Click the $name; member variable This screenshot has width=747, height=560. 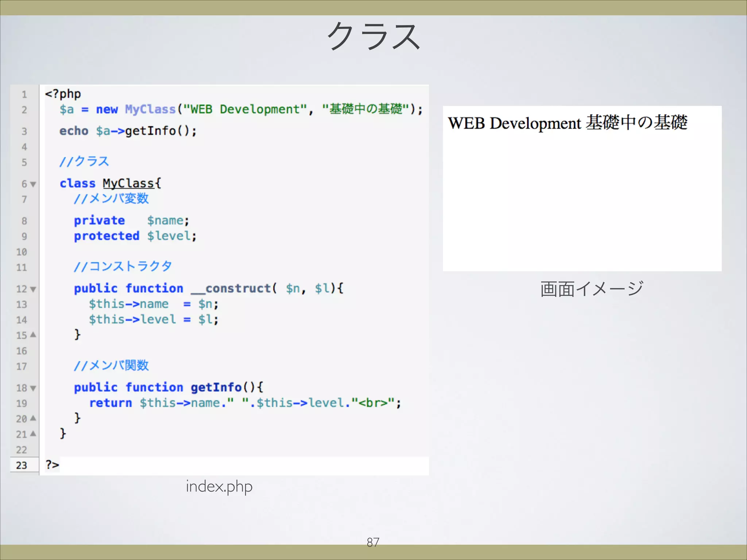click(x=168, y=221)
